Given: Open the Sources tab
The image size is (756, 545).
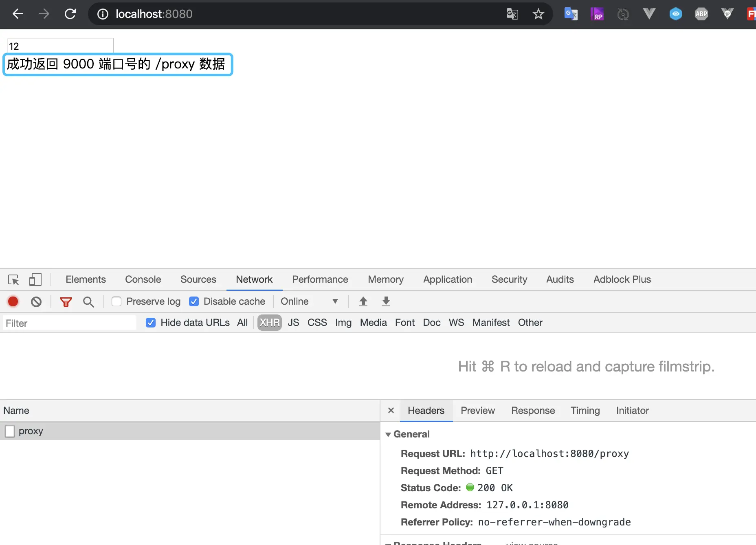Looking at the screenshot, I should pos(198,279).
